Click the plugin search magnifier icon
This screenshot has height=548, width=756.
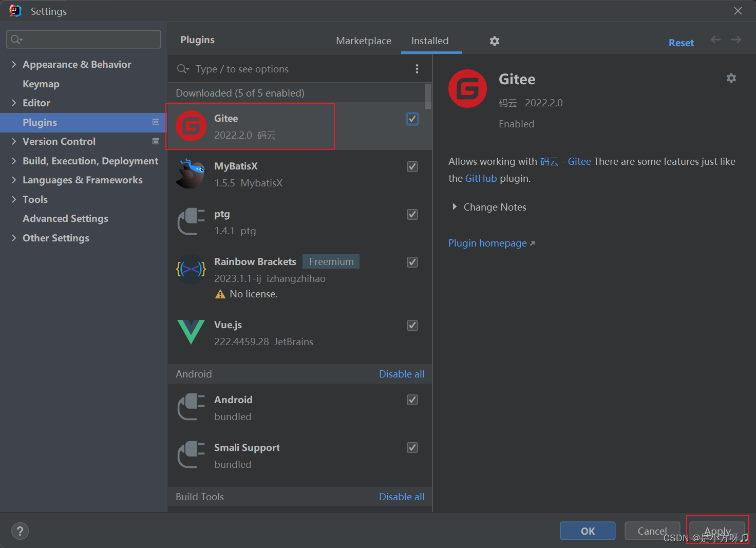pyautogui.click(x=183, y=69)
